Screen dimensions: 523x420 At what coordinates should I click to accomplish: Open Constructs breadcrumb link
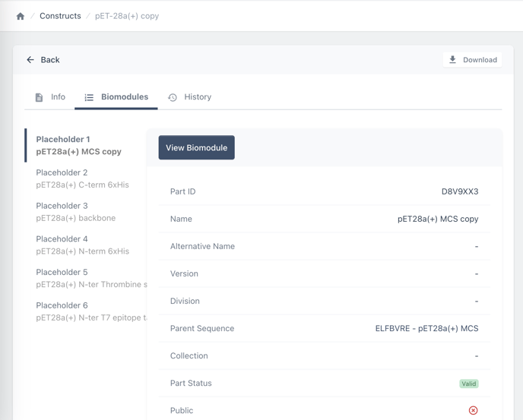point(60,16)
